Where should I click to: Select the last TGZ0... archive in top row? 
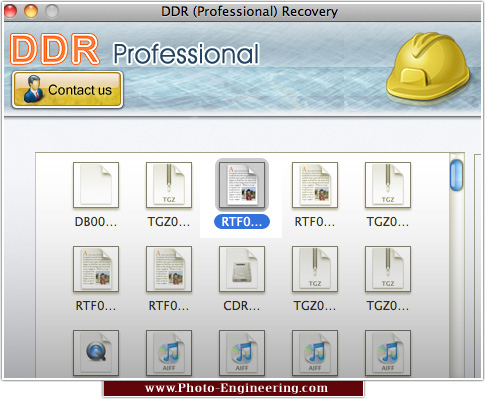[388, 185]
